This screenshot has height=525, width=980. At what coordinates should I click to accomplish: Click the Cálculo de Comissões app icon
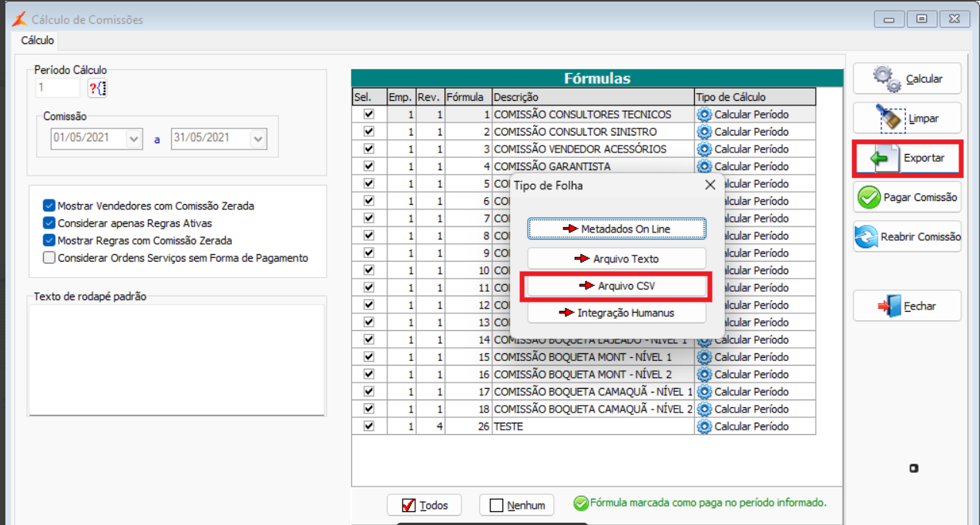[20, 19]
